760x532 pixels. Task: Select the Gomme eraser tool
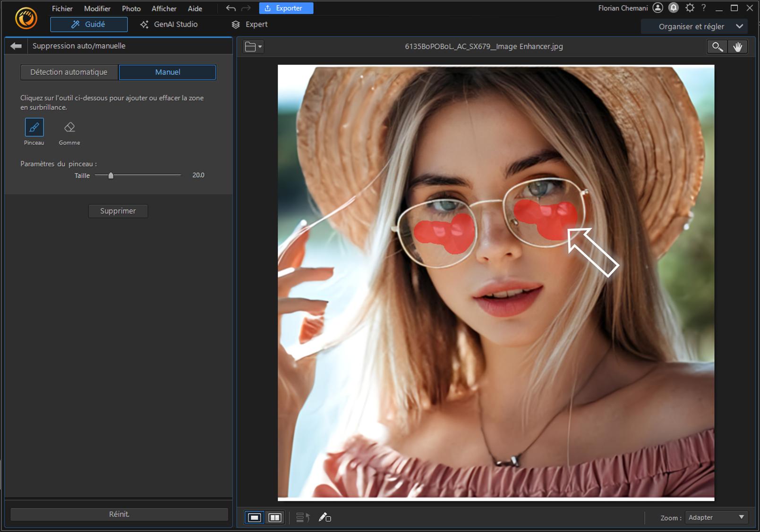(x=69, y=127)
